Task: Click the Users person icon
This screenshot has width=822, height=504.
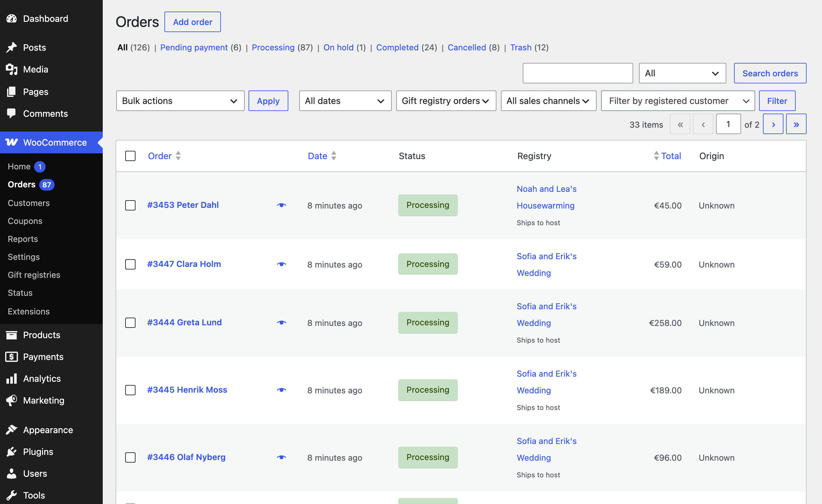Action: (12, 474)
